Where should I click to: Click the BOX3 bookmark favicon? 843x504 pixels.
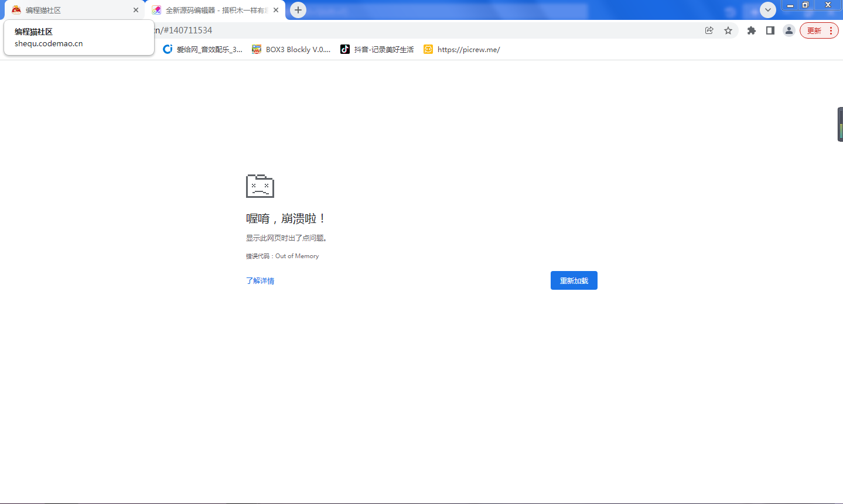pyautogui.click(x=257, y=49)
